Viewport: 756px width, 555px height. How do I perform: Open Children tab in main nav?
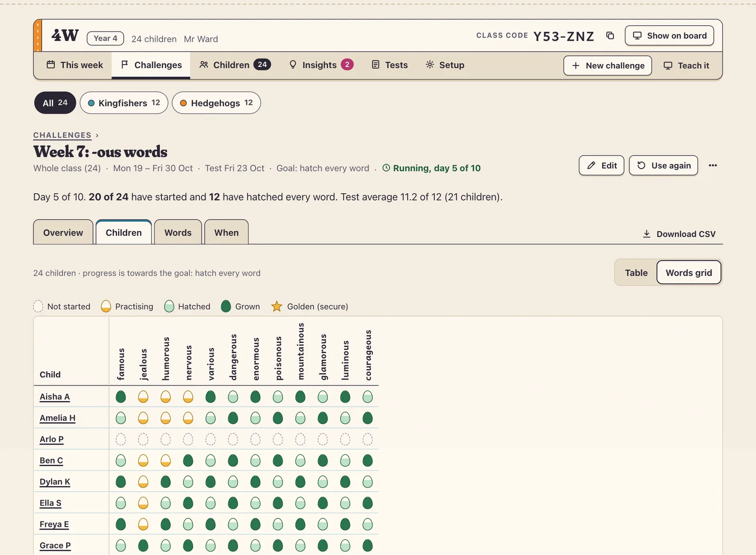coord(235,65)
